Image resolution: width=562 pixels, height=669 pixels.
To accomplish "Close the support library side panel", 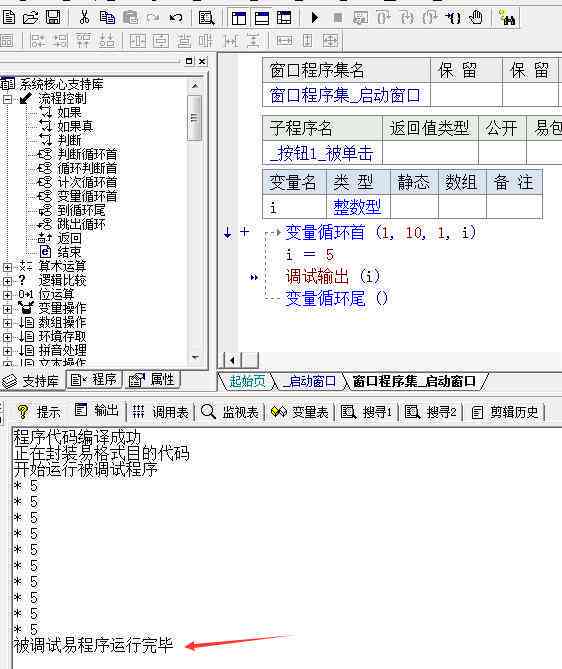I will pyautogui.click(x=202, y=61).
